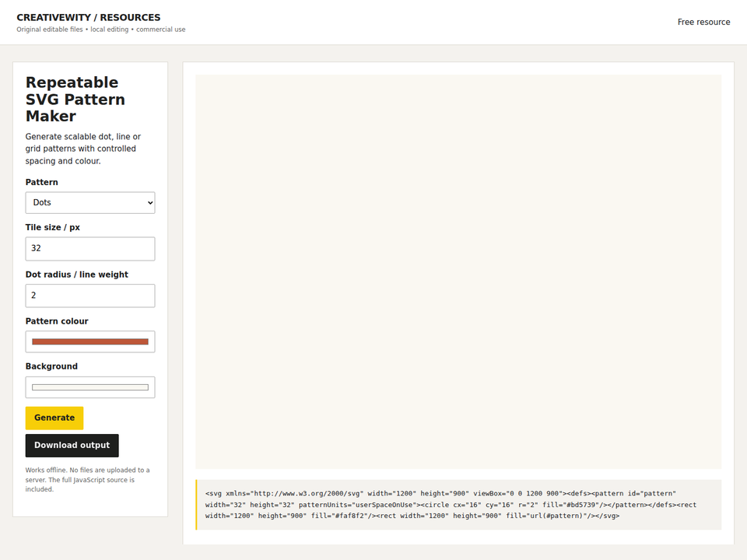Click the 'Tile size / px' label
This screenshot has height=560, width=747.
(52, 228)
